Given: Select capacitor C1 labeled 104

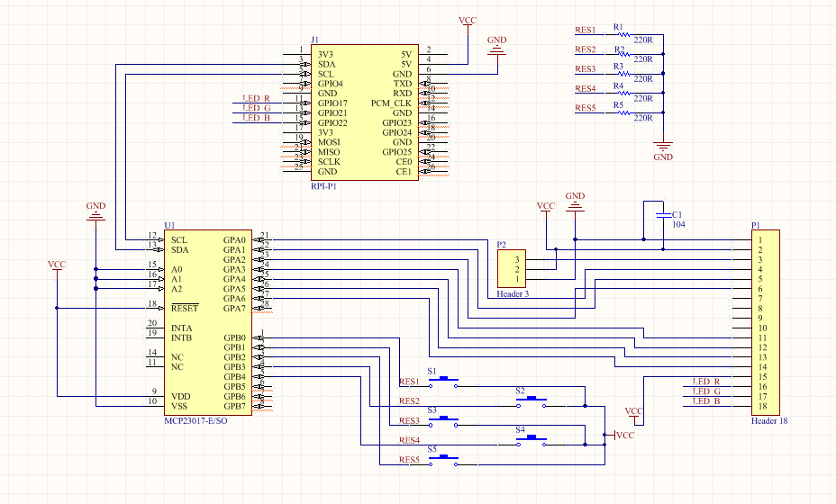Looking at the screenshot, I should coord(663,215).
